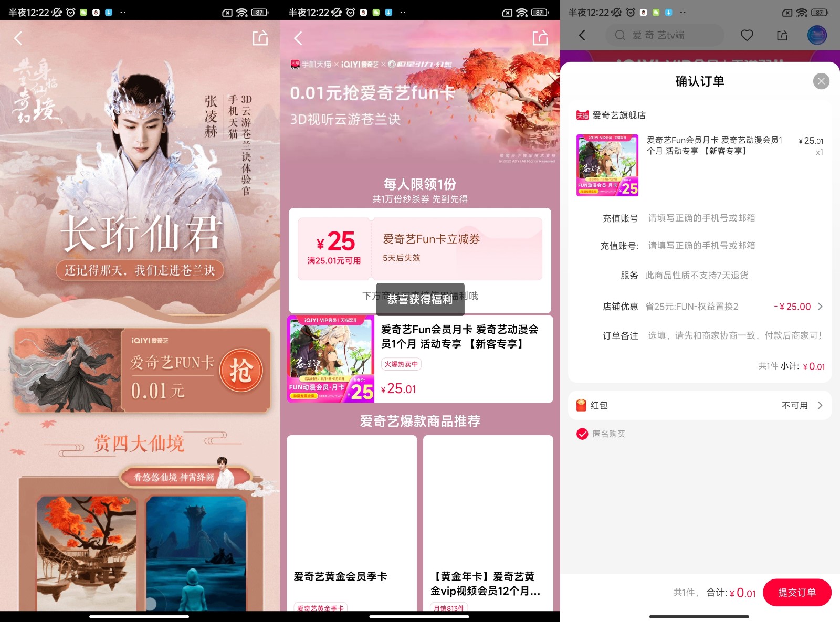Claim the ¥25 爱奇艺Fun卡立减券 coupon
840x622 pixels.
(x=419, y=249)
